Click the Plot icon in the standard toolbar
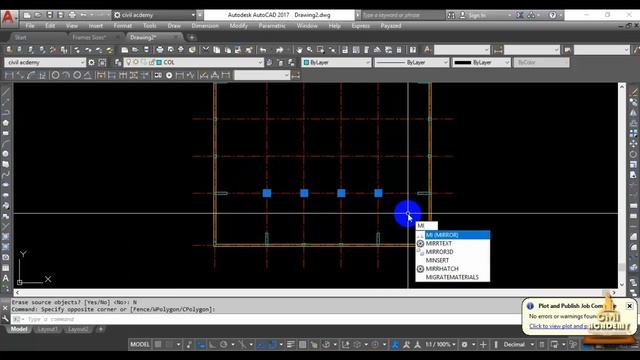The image size is (640, 360). 160,50
